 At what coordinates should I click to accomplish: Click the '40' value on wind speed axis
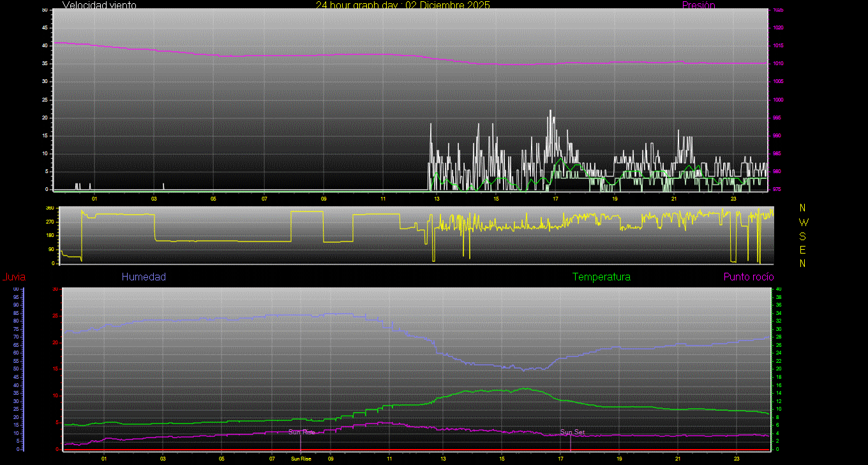[45, 46]
